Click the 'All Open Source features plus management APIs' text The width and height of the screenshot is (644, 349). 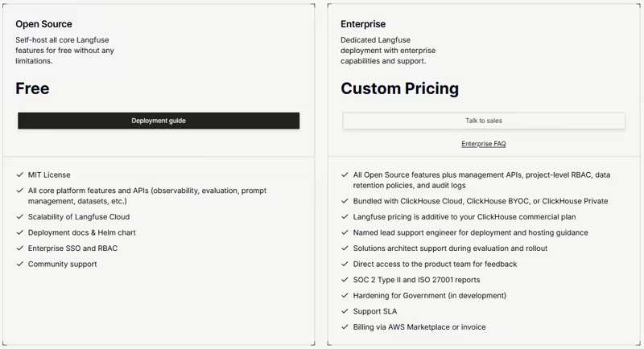tap(481, 180)
